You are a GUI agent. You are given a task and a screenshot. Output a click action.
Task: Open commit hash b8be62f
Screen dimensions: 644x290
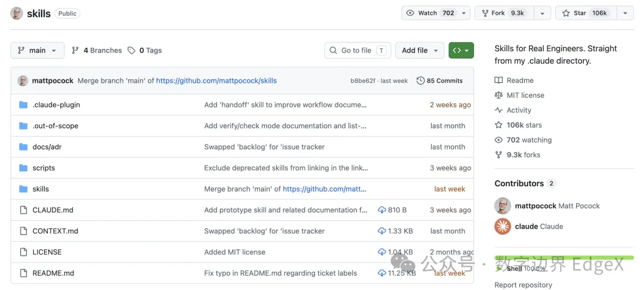point(363,81)
